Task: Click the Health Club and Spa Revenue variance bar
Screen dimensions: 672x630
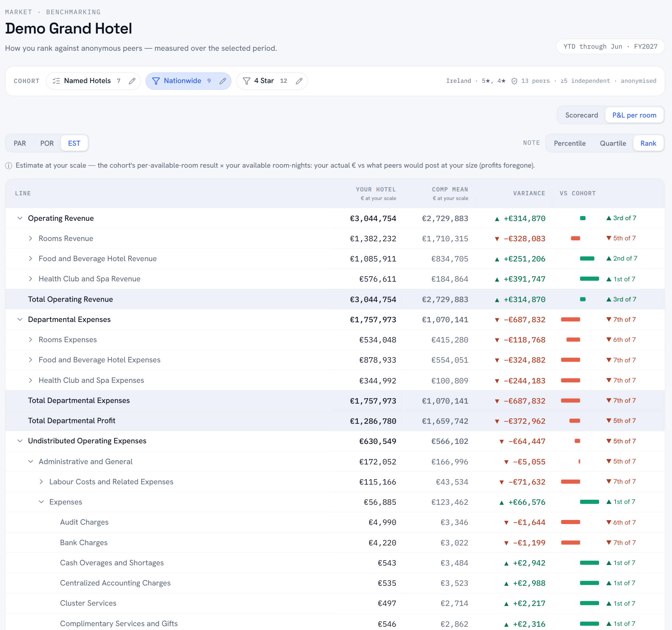Action: coord(589,279)
